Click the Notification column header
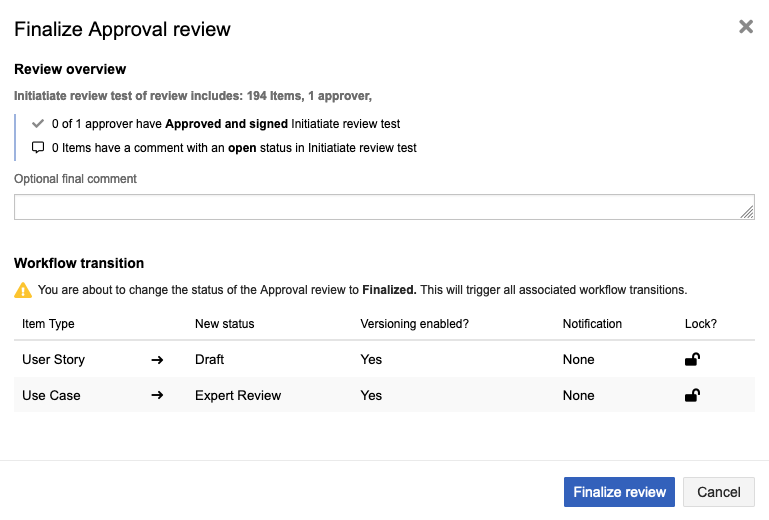The width and height of the screenshot is (769, 520). (x=592, y=324)
